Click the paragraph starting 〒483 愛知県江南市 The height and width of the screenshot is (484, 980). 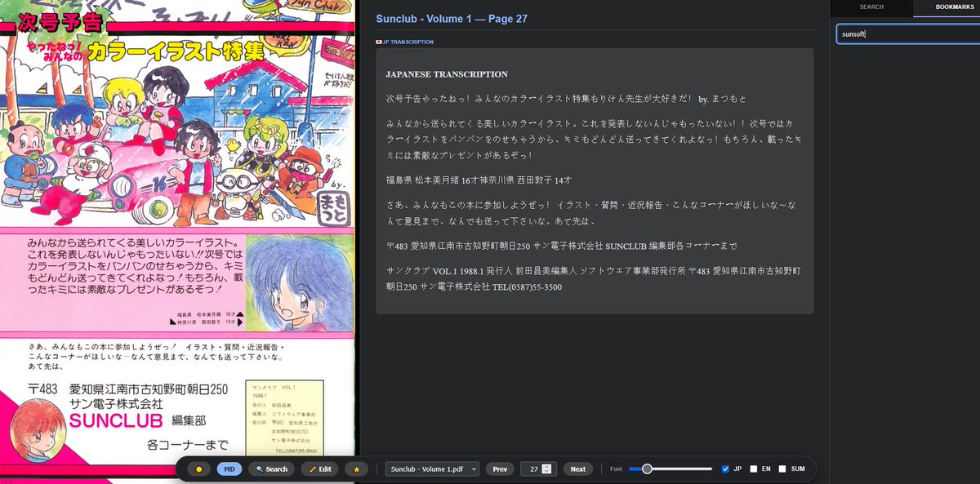point(562,246)
